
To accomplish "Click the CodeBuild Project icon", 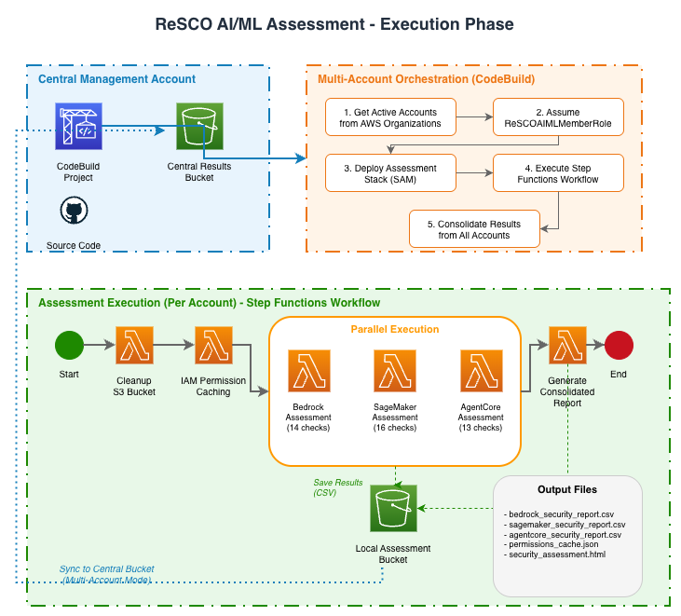I will (78, 127).
